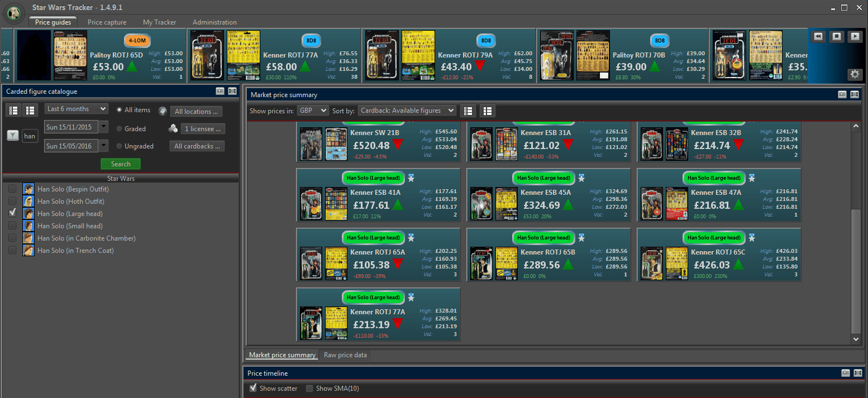The height and width of the screenshot is (398, 868).
Task: Rewind the price ticker
Action: pos(818,36)
